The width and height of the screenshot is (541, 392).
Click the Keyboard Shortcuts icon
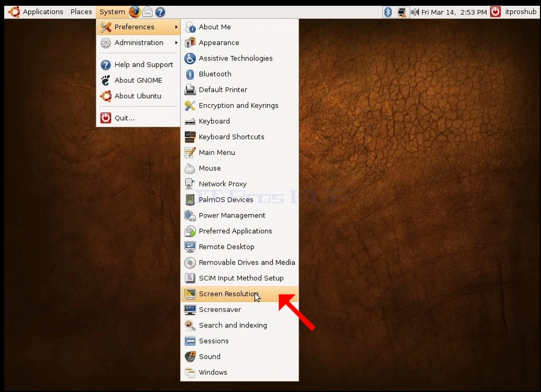pyautogui.click(x=190, y=137)
